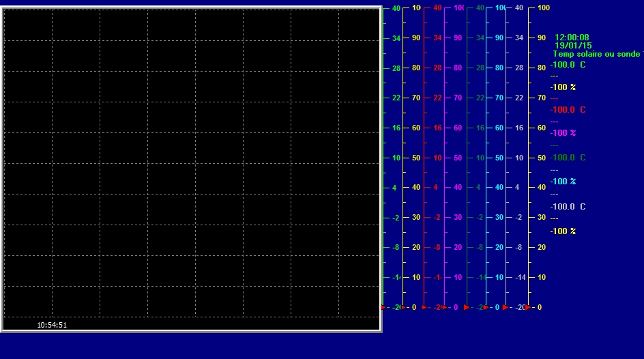Click the dark green -100.0 C readout
This screenshot has width=644, height=359.
(x=568, y=158)
